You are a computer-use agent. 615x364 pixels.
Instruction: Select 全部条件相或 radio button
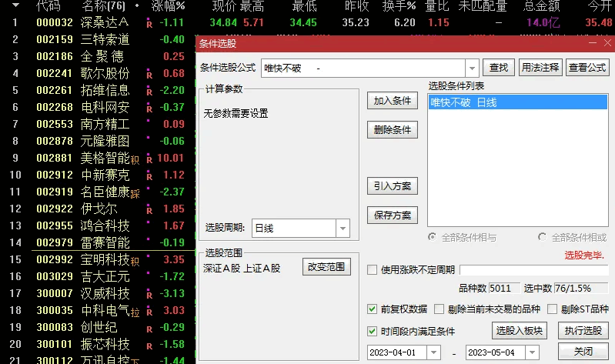pos(542,237)
